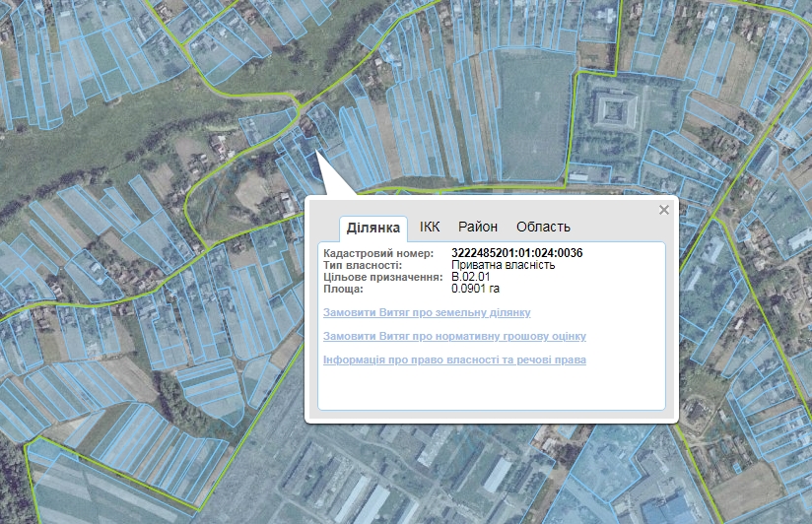Image resolution: width=812 pixels, height=524 pixels.
Task: Click the Цільове призначення label
Action: click(x=382, y=277)
